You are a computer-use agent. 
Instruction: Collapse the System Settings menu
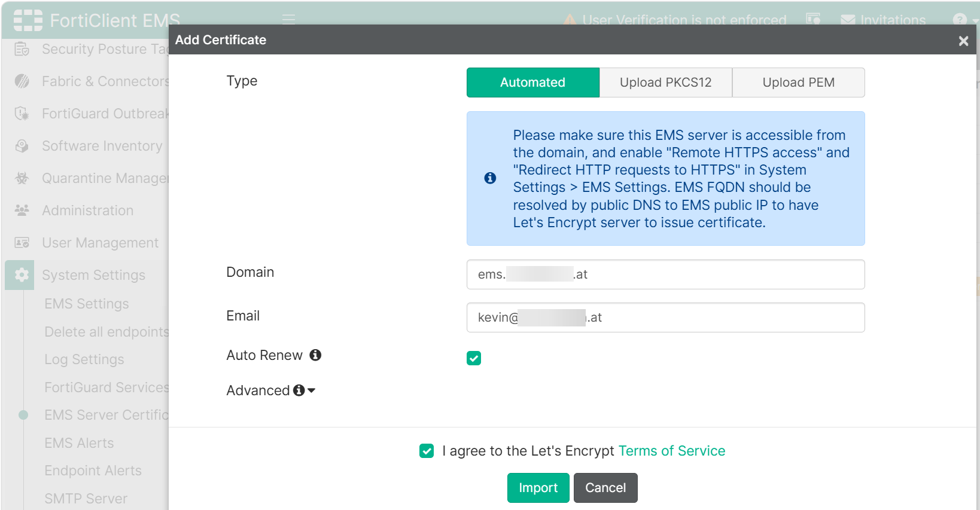pyautogui.click(x=94, y=275)
